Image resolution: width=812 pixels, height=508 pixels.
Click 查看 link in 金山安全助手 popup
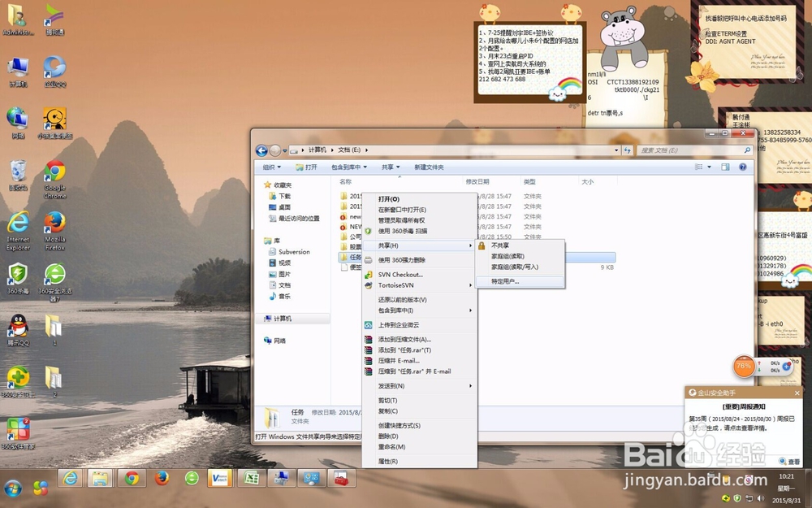pos(793,462)
